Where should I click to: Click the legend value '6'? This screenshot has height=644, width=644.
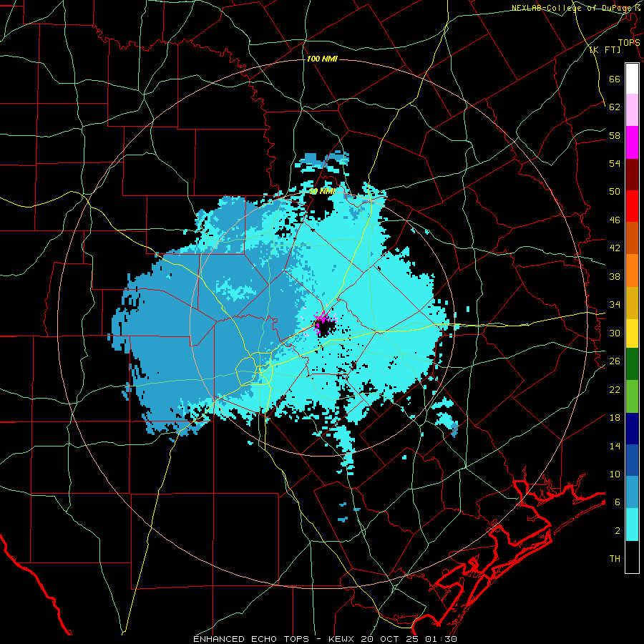[x=617, y=502]
